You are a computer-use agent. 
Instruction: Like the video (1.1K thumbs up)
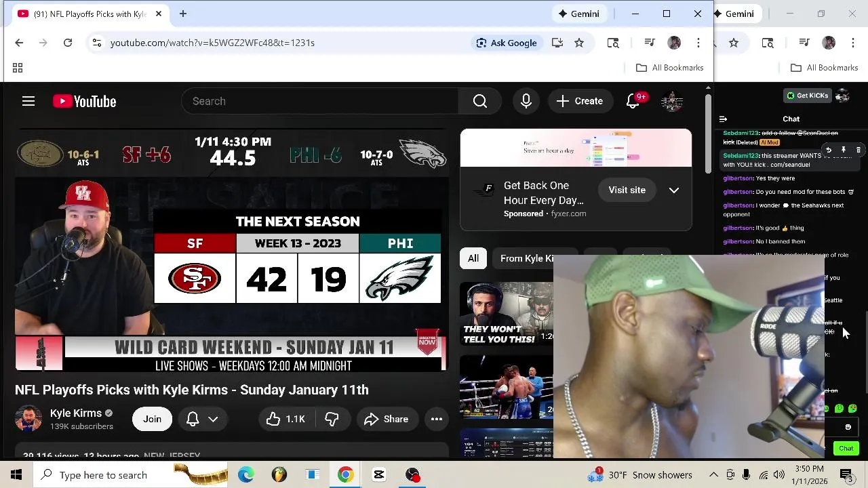point(285,419)
